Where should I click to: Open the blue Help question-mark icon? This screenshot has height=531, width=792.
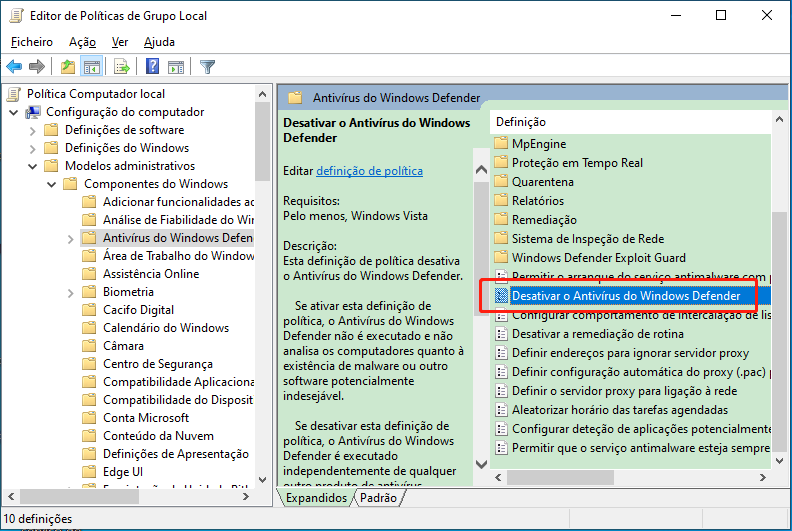pyautogui.click(x=152, y=66)
